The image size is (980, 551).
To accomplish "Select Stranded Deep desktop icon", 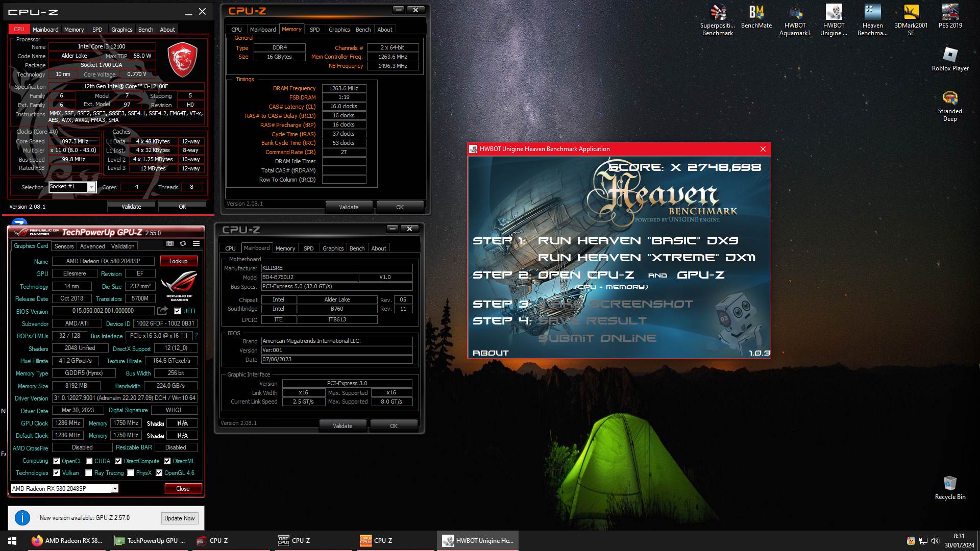I will (x=950, y=106).
